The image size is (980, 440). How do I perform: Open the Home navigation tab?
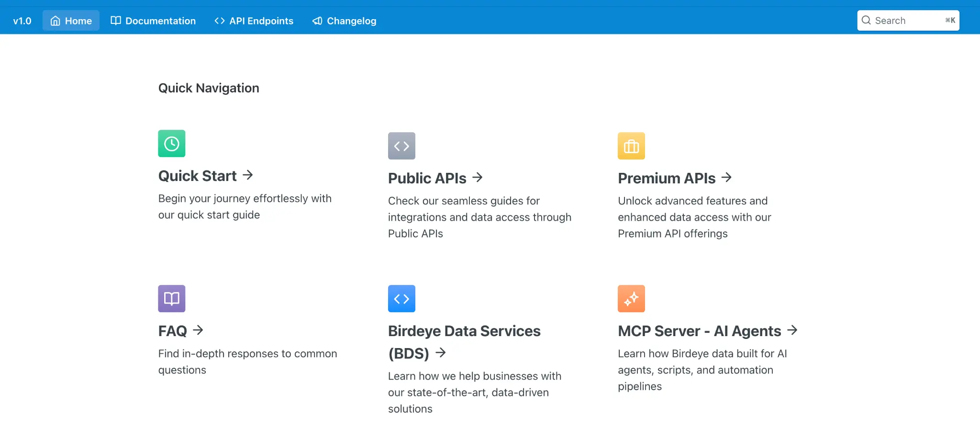(71, 21)
